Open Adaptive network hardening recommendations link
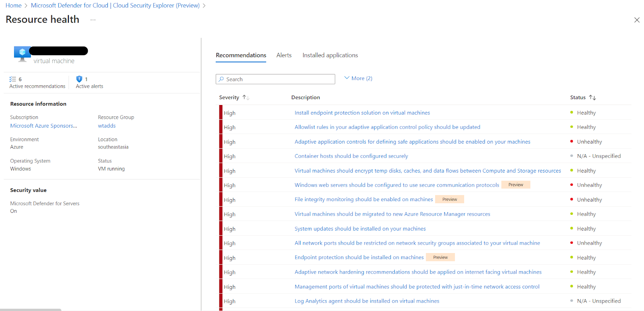 (418, 272)
